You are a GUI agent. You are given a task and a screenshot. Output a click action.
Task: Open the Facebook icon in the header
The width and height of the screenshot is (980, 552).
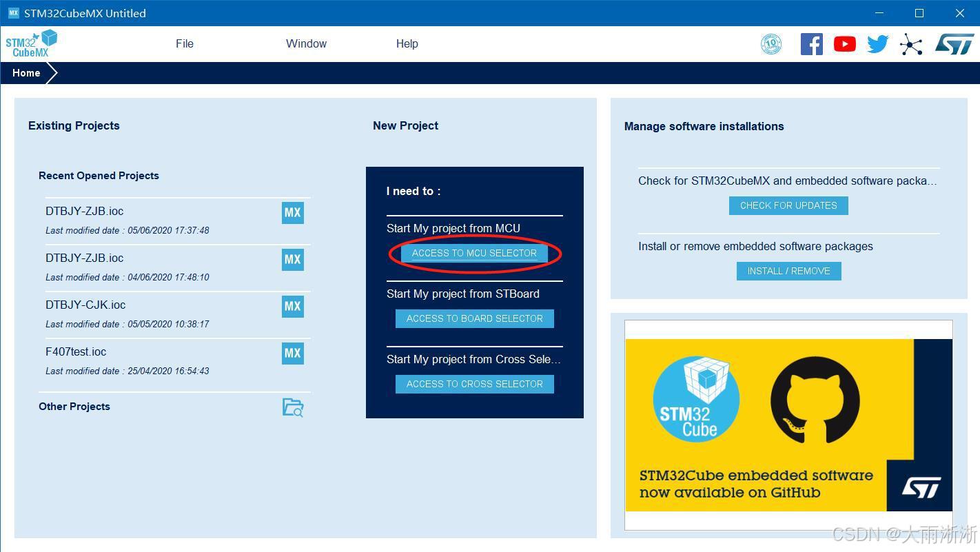811,44
